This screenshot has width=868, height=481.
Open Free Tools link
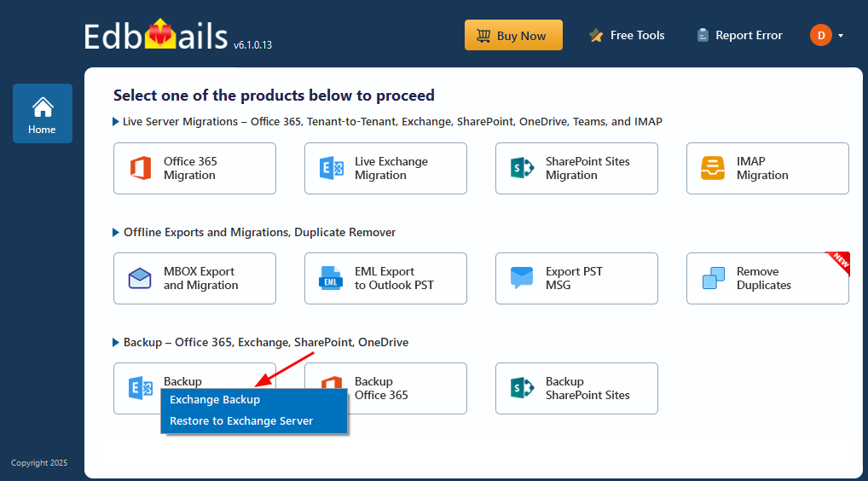pos(628,36)
